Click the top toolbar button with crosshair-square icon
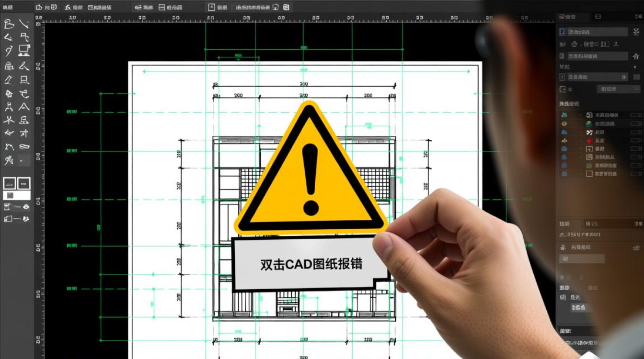This screenshot has height=359, width=644. point(211,7)
